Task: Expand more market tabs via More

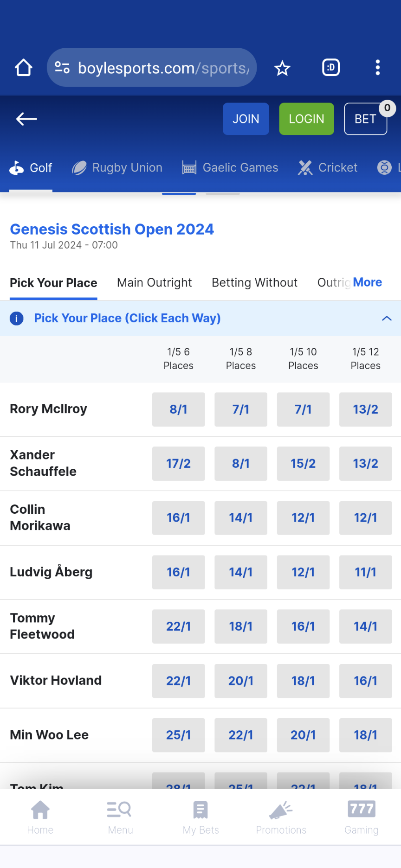Action: (366, 282)
